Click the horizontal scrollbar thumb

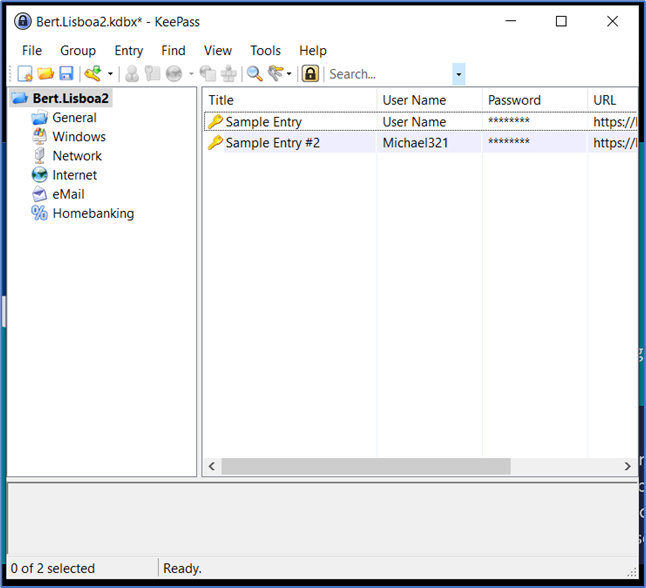point(366,466)
